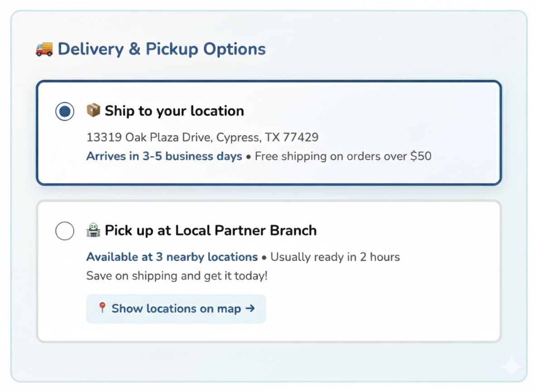Select the Ship to your location radio button
537x392 pixels.
[x=65, y=111]
